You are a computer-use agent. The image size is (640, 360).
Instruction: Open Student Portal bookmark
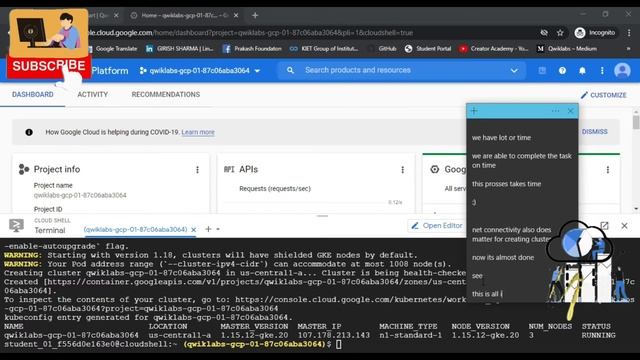pyautogui.click(x=428, y=49)
